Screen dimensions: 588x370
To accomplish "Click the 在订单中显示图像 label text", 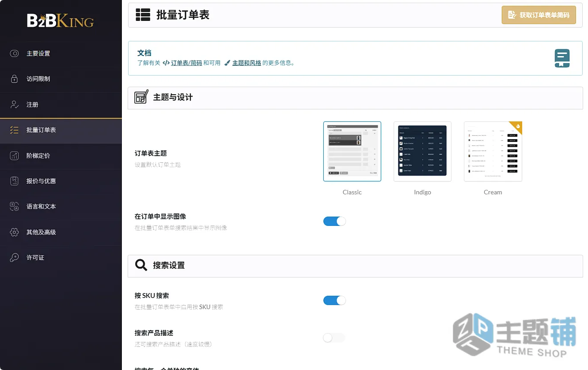I will click(x=161, y=217).
